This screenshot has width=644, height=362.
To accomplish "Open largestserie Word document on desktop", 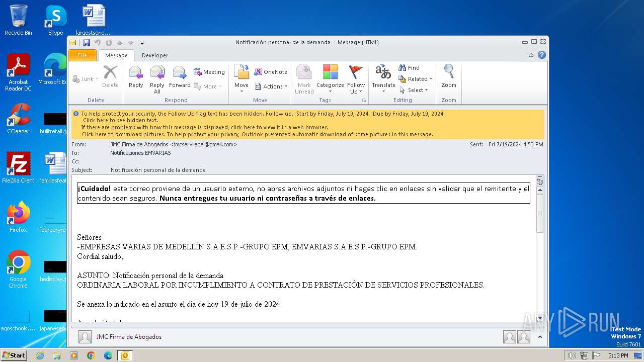I will pos(94,20).
